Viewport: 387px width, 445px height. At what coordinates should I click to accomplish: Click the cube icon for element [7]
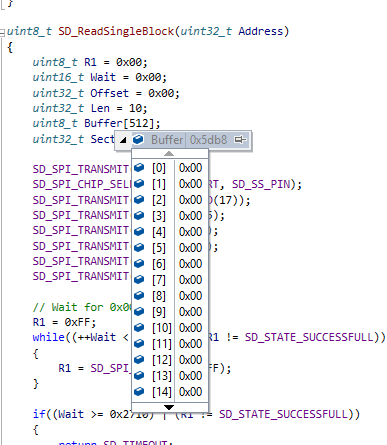tap(139, 279)
